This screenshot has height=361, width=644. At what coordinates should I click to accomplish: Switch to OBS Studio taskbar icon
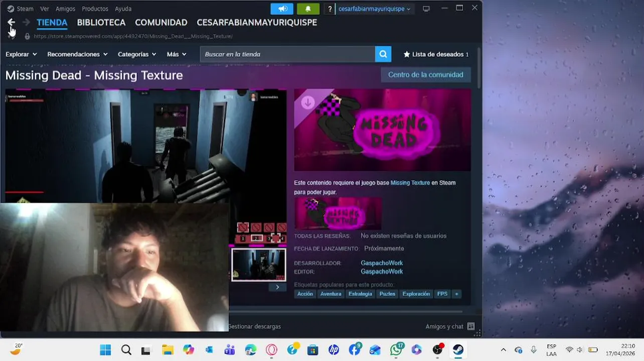click(438, 349)
